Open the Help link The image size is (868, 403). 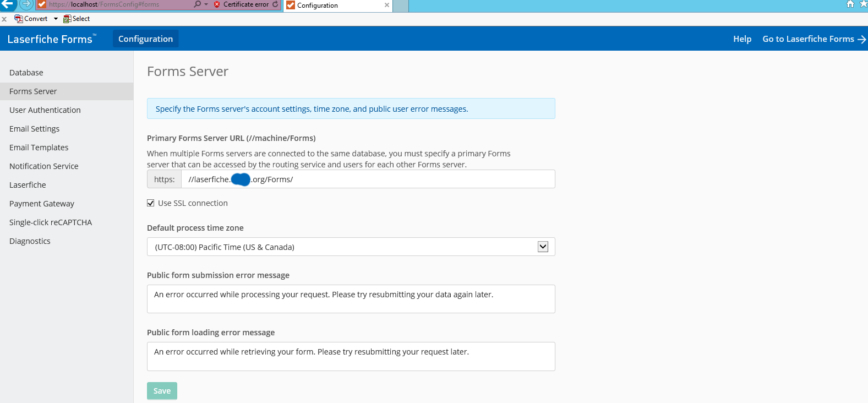pos(742,39)
